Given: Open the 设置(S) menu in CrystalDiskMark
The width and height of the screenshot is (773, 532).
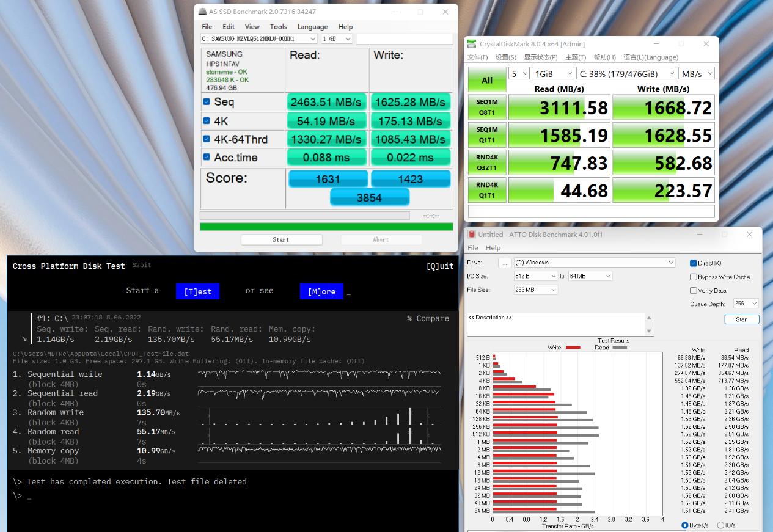Looking at the screenshot, I should pyautogui.click(x=506, y=57).
